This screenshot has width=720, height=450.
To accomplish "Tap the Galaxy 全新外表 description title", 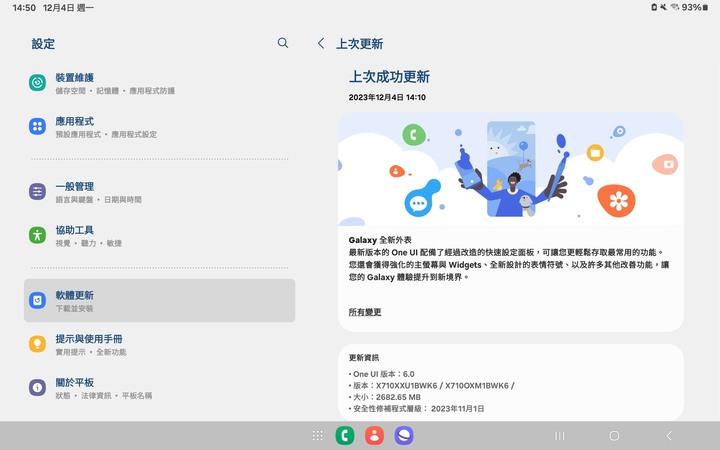I will pos(380,240).
